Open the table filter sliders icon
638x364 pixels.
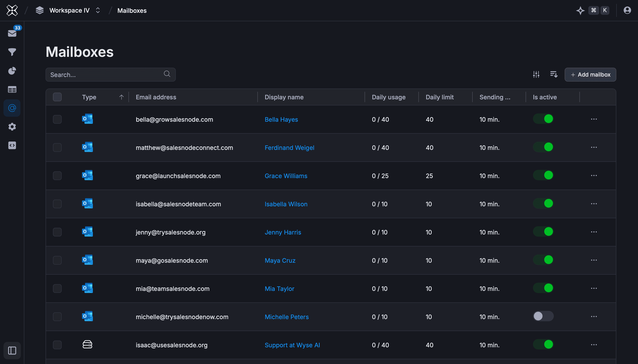(536, 74)
